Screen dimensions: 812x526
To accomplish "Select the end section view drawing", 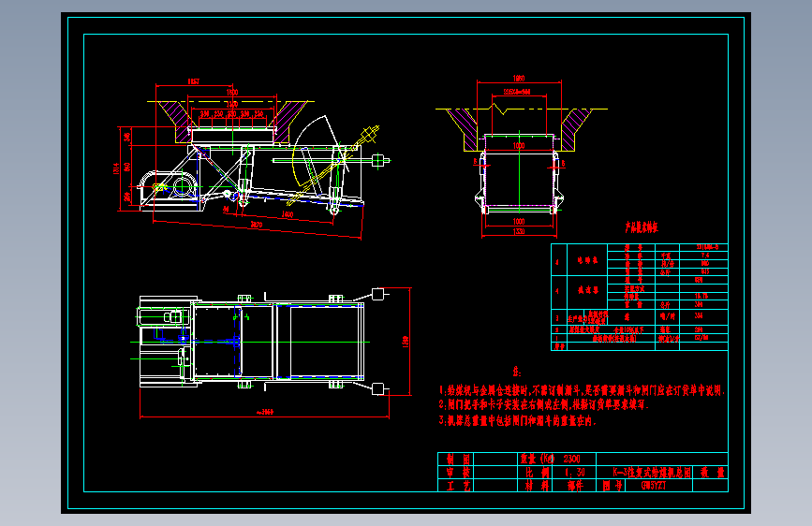I will 520,156.
